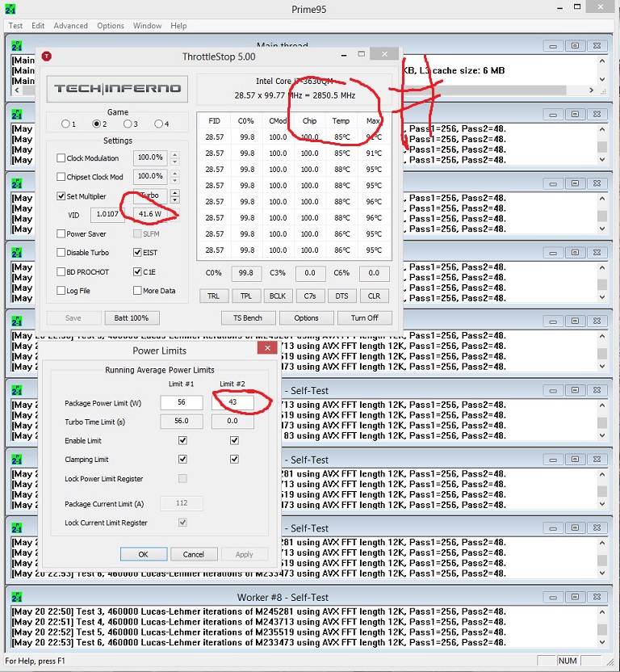Screen dimensions: 620x672
Task: Click the DTS button
Action: click(x=341, y=296)
